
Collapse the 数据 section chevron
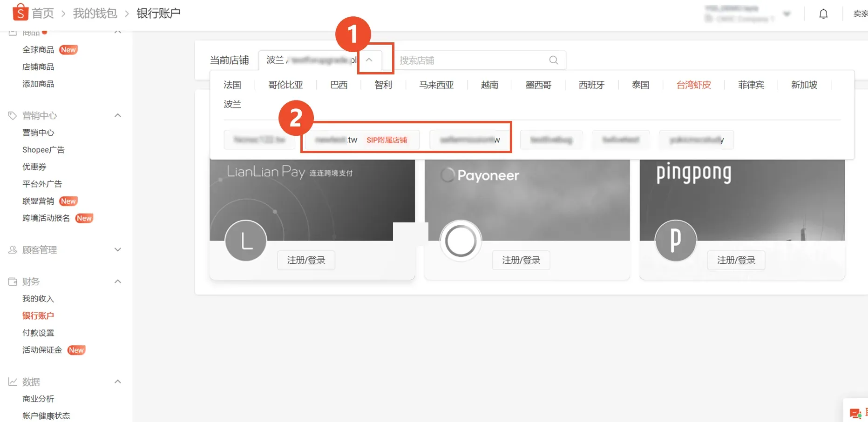coord(118,382)
